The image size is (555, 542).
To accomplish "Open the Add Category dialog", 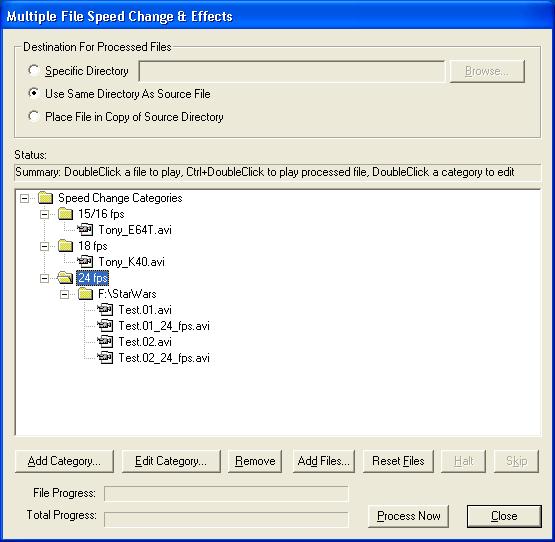I will 64,461.
